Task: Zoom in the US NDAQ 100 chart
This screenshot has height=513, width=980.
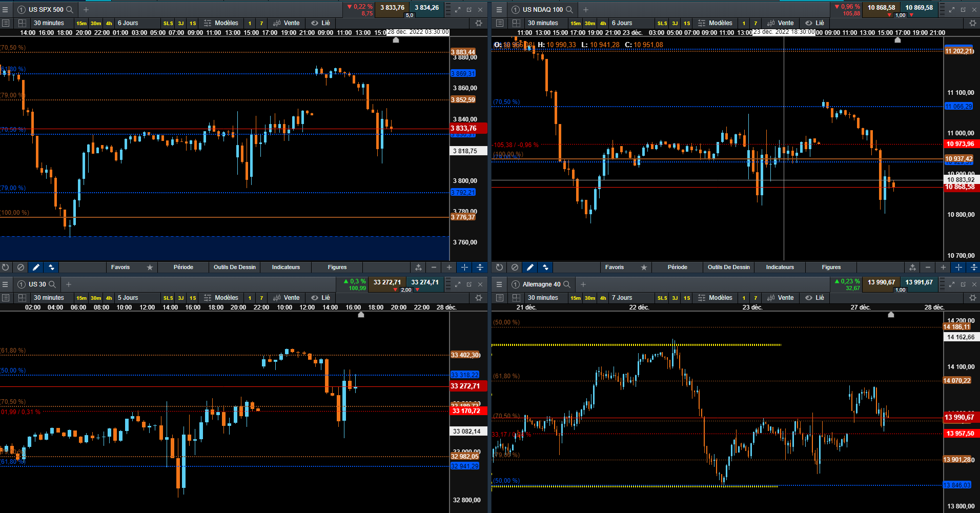Action: tap(943, 267)
